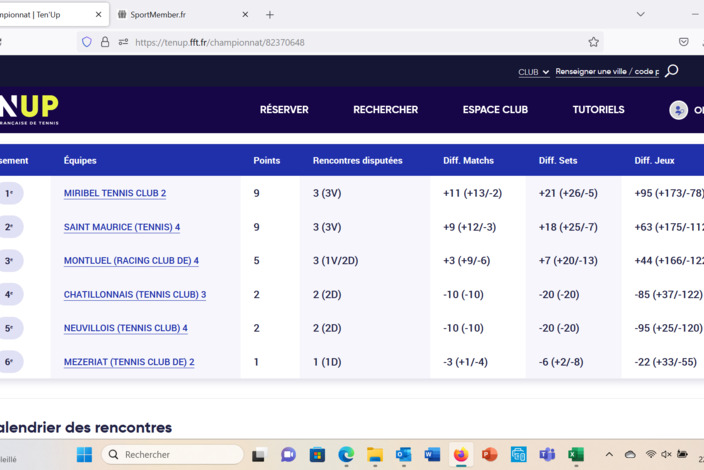Open MIRIBEL TENNIS CLUB 2 team link
Image resolution: width=704 pixels, height=470 pixels.
[115, 193]
